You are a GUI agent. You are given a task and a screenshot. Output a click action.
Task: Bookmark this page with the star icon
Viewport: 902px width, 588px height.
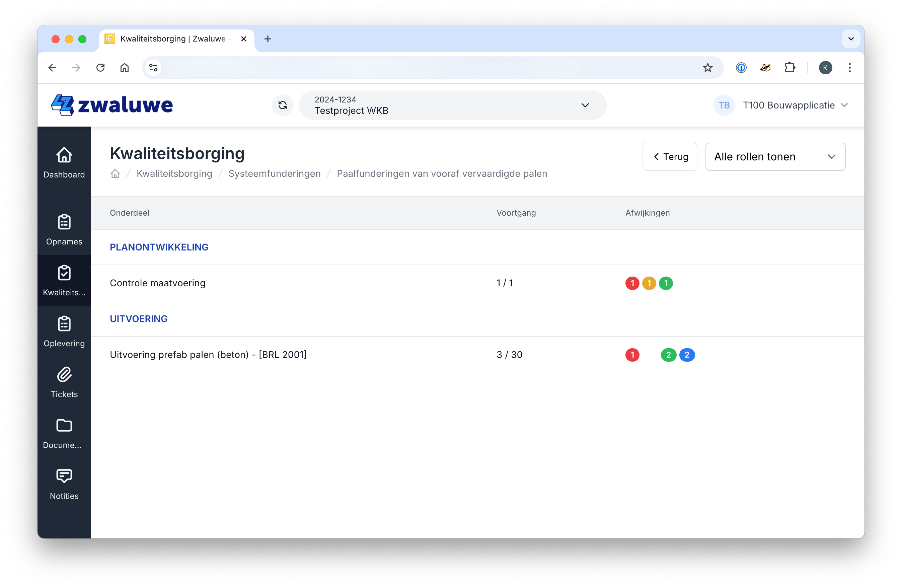(707, 68)
